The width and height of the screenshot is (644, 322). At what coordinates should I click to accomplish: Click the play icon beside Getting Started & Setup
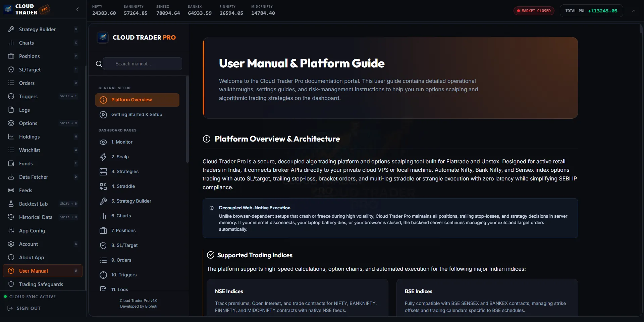click(103, 115)
